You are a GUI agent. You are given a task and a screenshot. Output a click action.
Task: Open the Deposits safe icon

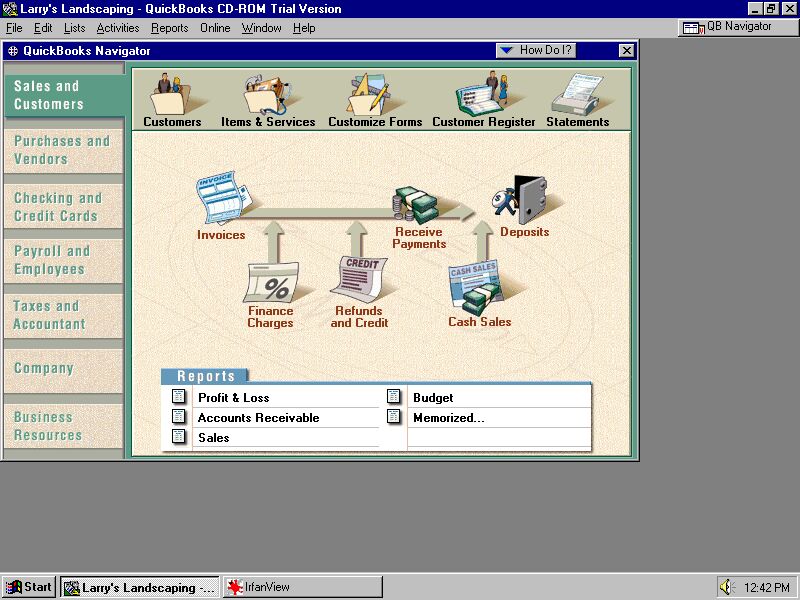pyautogui.click(x=520, y=200)
